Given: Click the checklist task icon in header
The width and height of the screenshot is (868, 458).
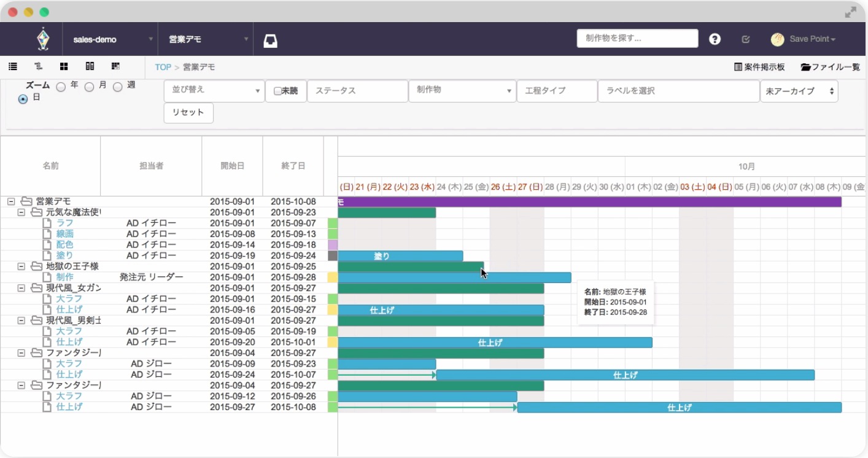Looking at the screenshot, I should coord(746,39).
